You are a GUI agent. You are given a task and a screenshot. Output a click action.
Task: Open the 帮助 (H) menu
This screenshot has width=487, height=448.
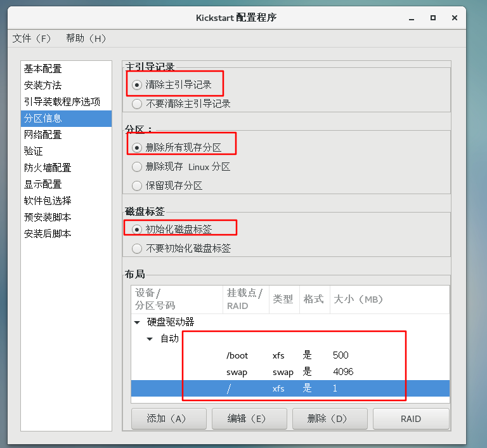(x=86, y=39)
